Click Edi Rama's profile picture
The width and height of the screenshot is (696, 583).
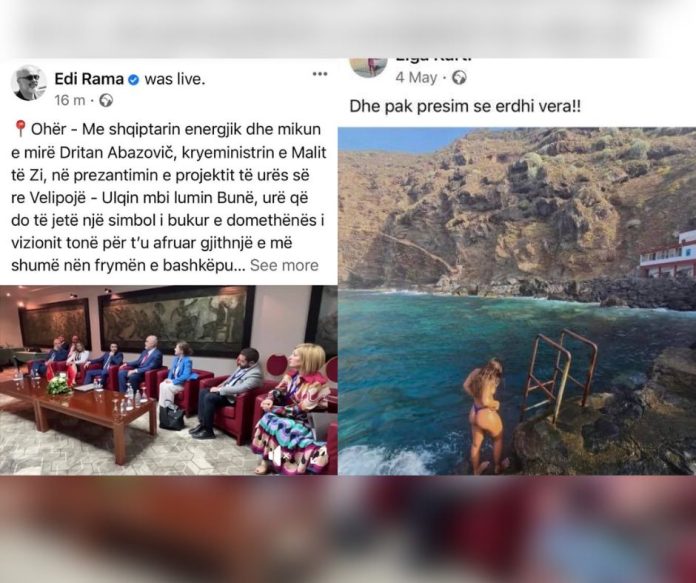(x=29, y=83)
